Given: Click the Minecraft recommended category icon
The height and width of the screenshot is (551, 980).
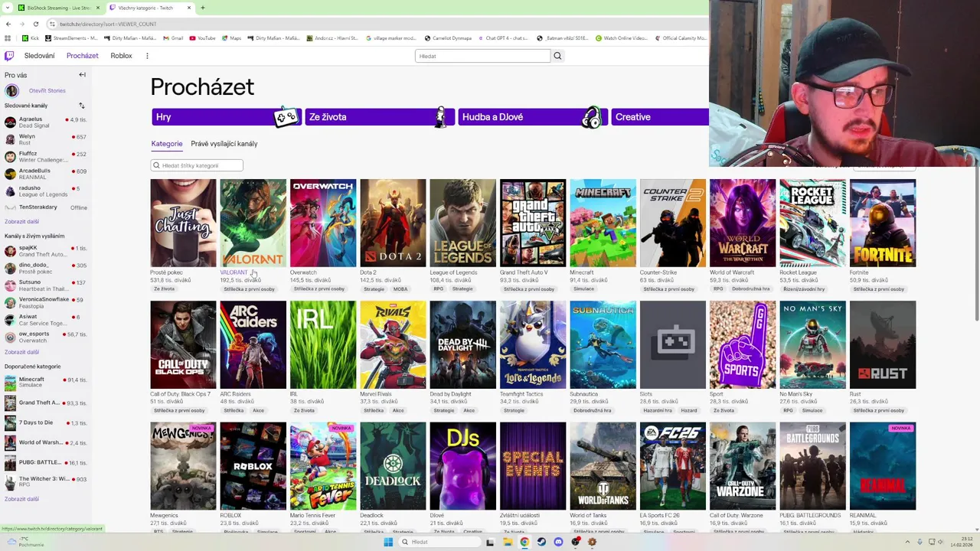Looking at the screenshot, I should point(10,382).
